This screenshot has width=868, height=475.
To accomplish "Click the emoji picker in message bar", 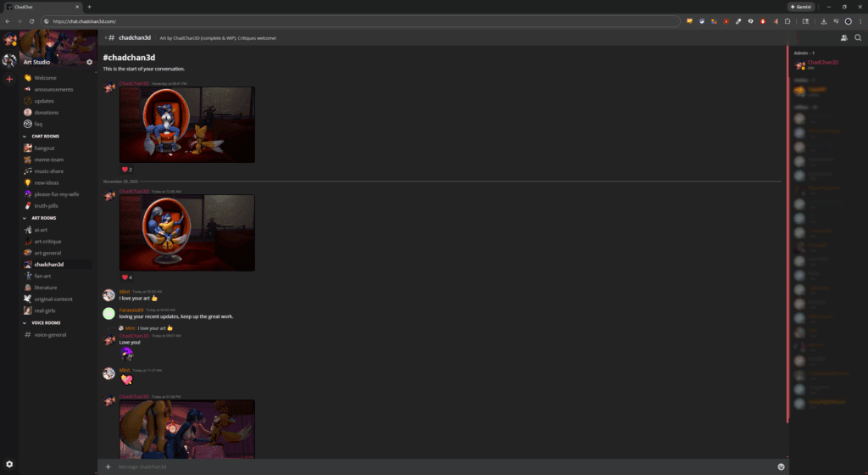I will click(x=780, y=467).
